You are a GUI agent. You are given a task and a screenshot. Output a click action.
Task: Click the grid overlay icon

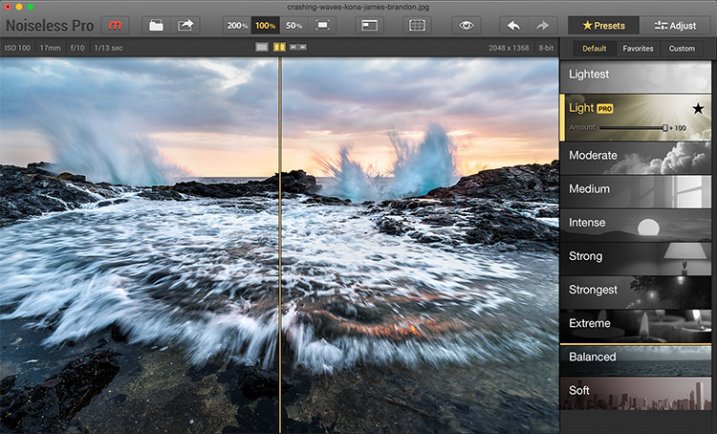[x=418, y=25]
